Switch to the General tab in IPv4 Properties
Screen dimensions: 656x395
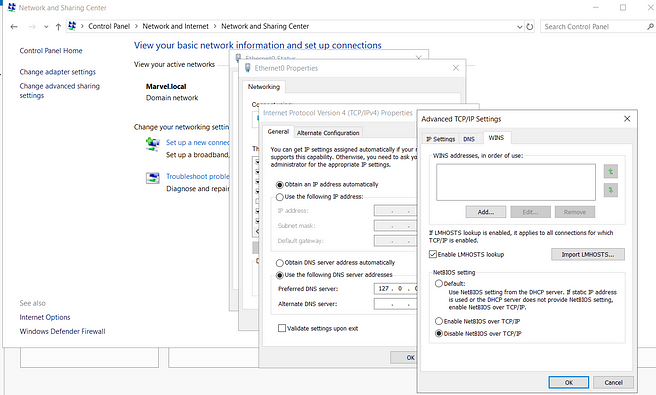click(278, 131)
